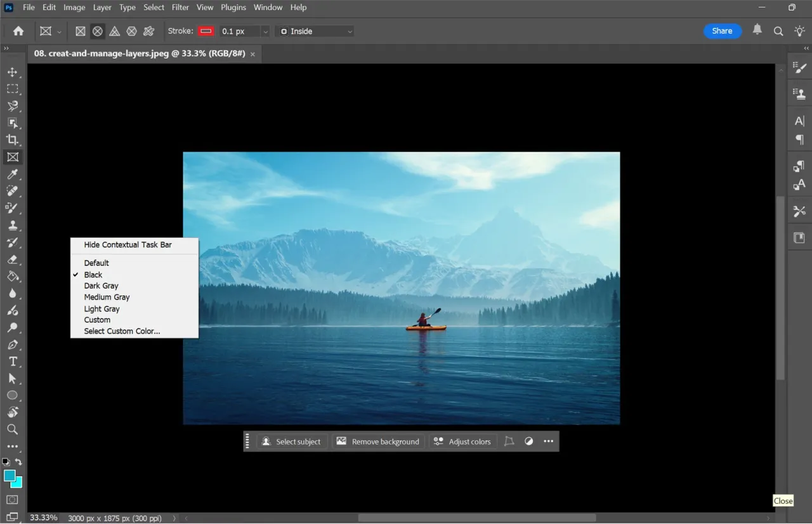Image resolution: width=812 pixels, height=524 pixels.
Task: Select the Move tool
Action: [13, 72]
